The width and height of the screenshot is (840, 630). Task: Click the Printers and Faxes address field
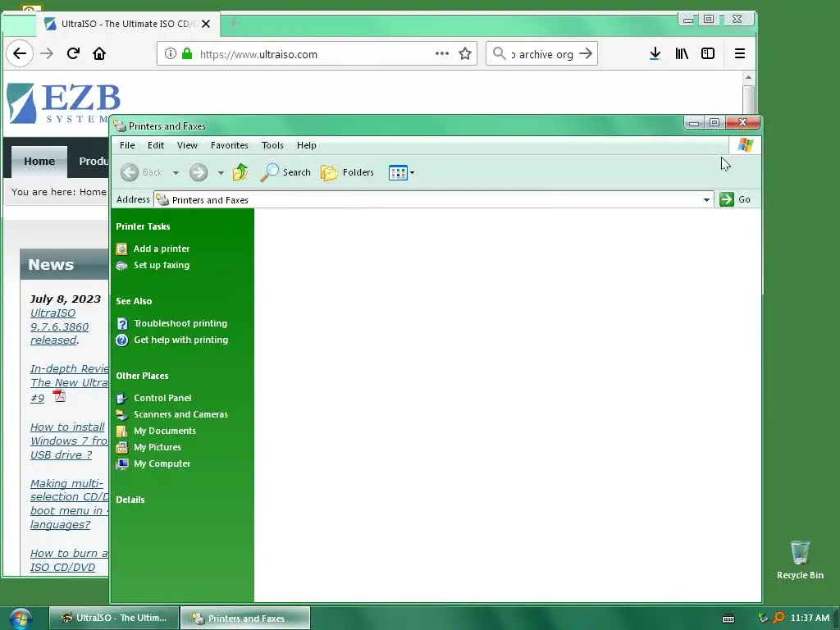433,200
